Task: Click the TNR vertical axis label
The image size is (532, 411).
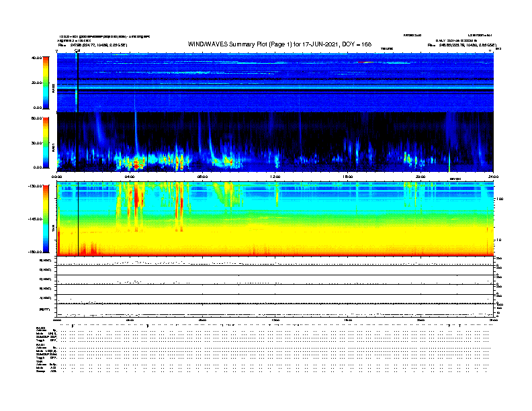Action: pyautogui.click(x=54, y=230)
